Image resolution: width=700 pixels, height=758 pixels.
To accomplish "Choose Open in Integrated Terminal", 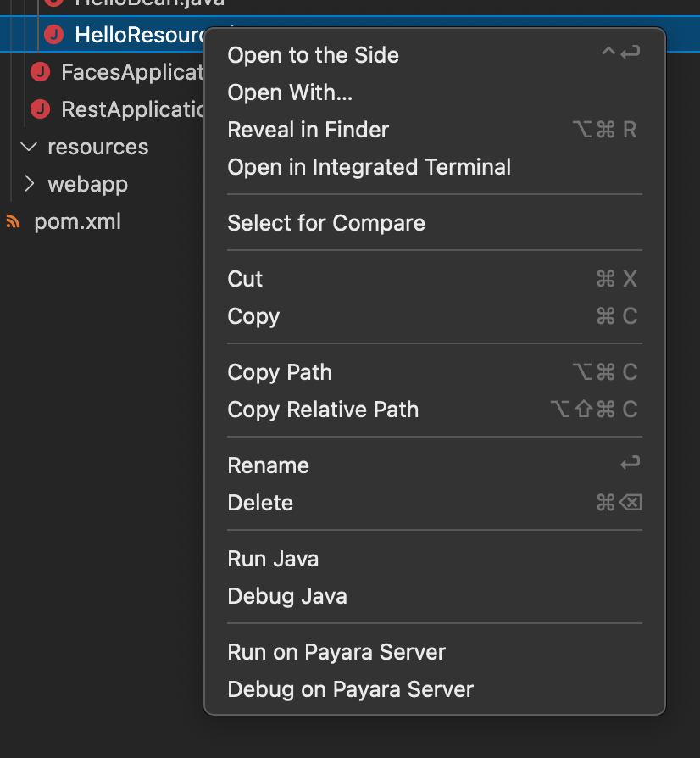I will coord(369,167).
